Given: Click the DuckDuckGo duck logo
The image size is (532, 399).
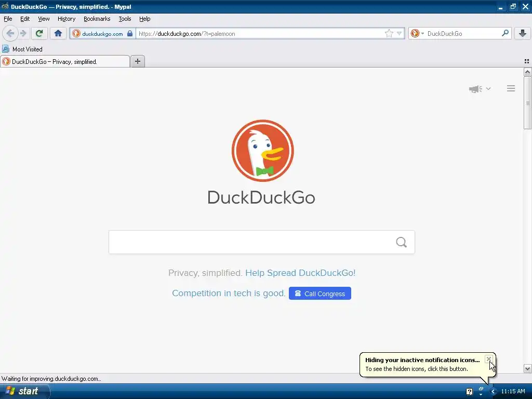Looking at the screenshot, I should pyautogui.click(x=262, y=151).
